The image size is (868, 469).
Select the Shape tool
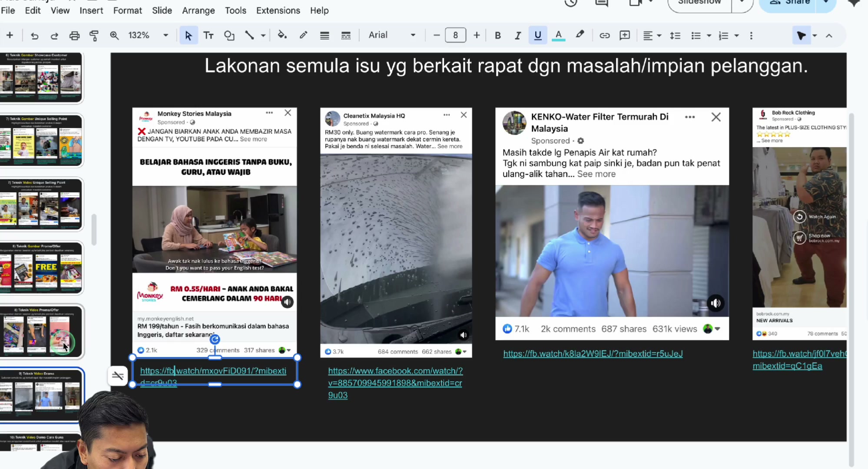(x=229, y=36)
